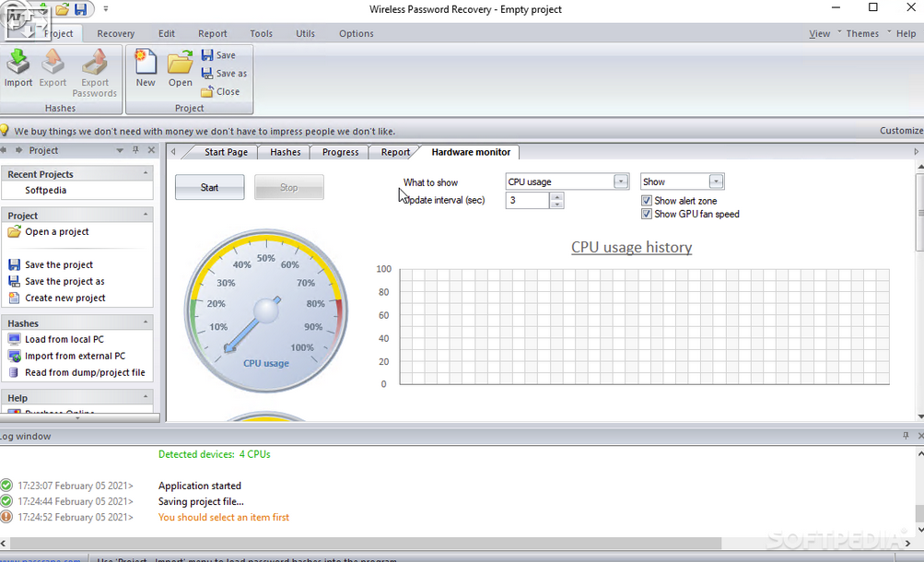Open the Report ribbon tab
This screenshot has height=562, width=924.
212,33
